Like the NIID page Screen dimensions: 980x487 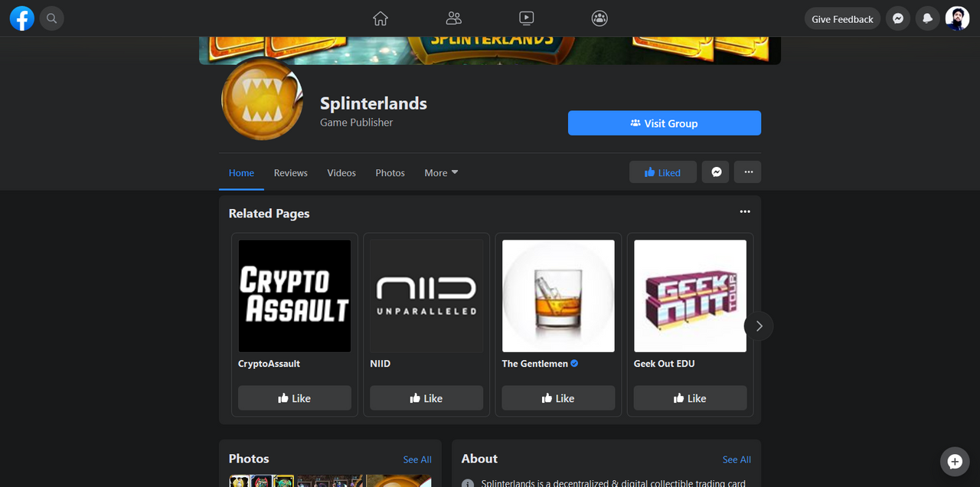(426, 398)
